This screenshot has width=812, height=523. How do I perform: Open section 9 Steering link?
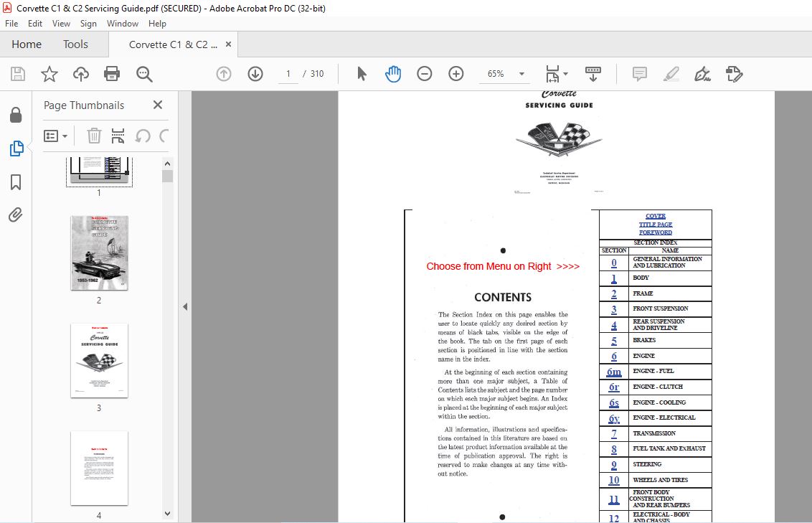point(614,465)
